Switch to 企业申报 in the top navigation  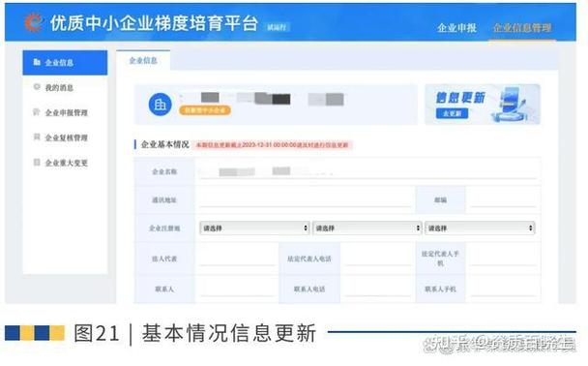(x=456, y=28)
